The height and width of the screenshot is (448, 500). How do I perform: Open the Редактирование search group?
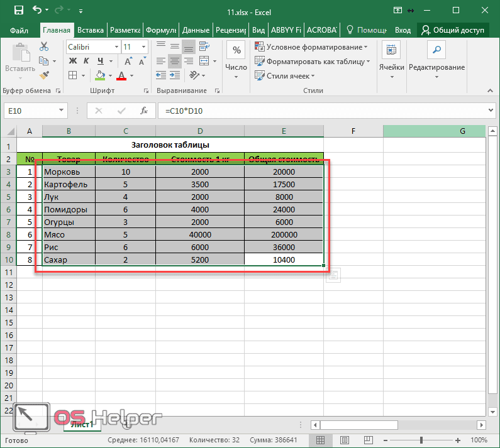437,60
